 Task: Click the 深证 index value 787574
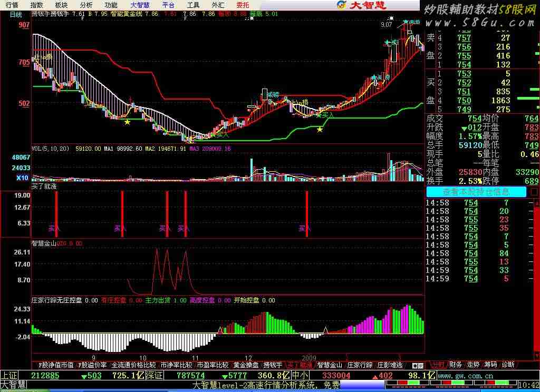(x=191, y=376)
